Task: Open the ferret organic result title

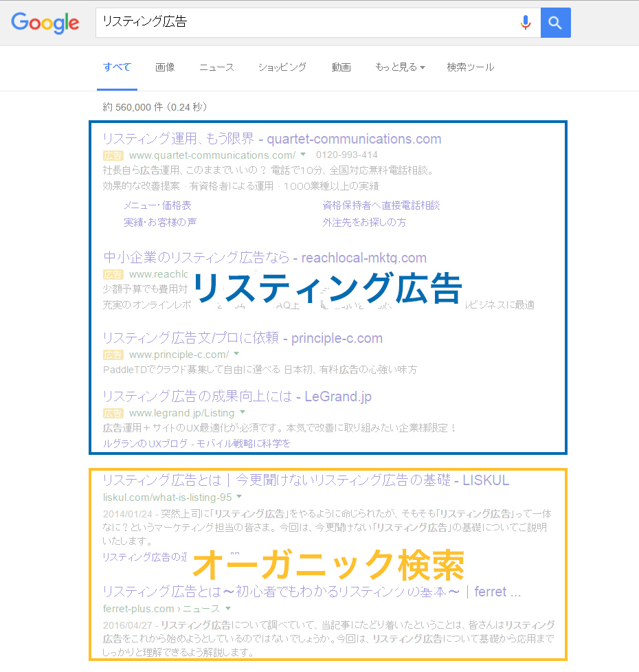Action: [x=311, y=592]
